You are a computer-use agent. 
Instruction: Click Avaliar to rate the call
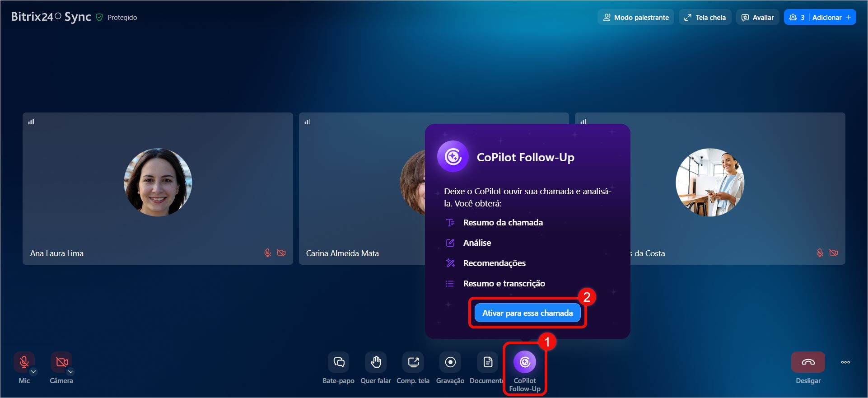click(x=758, y=17)
